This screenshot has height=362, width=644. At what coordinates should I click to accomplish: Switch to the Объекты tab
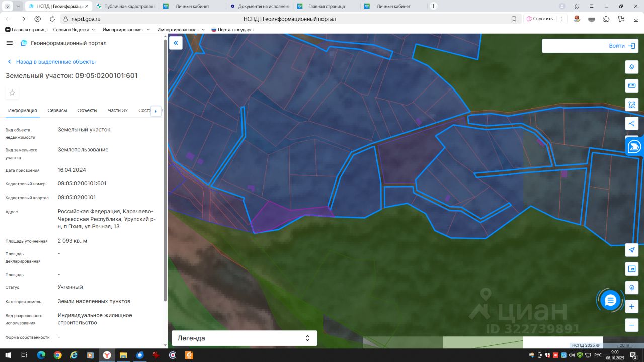click(88, 111)
